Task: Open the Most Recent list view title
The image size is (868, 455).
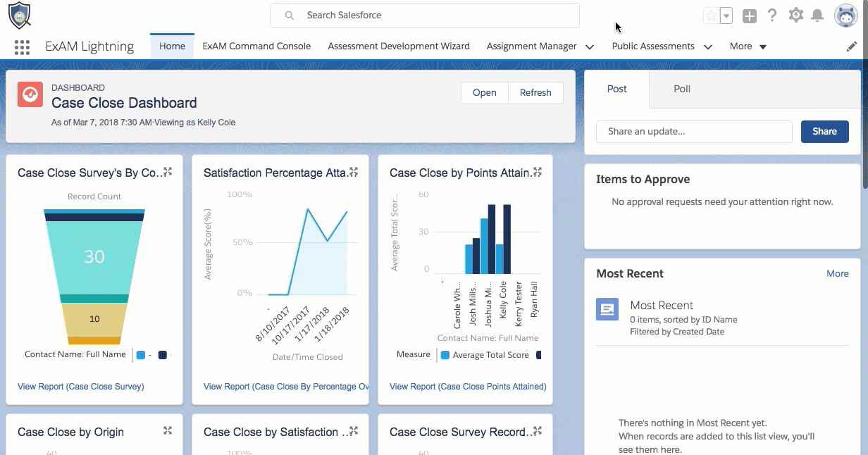Action: pos(662,305)
